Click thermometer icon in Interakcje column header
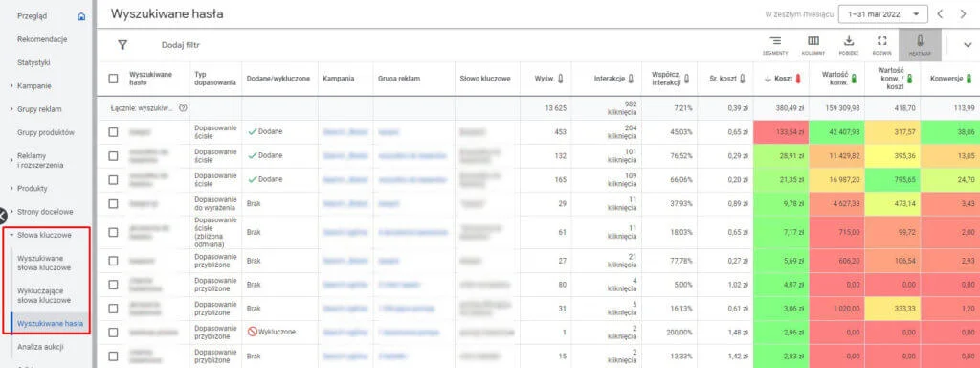The height and width of the screenshot is (368, 980). [632, 79]
